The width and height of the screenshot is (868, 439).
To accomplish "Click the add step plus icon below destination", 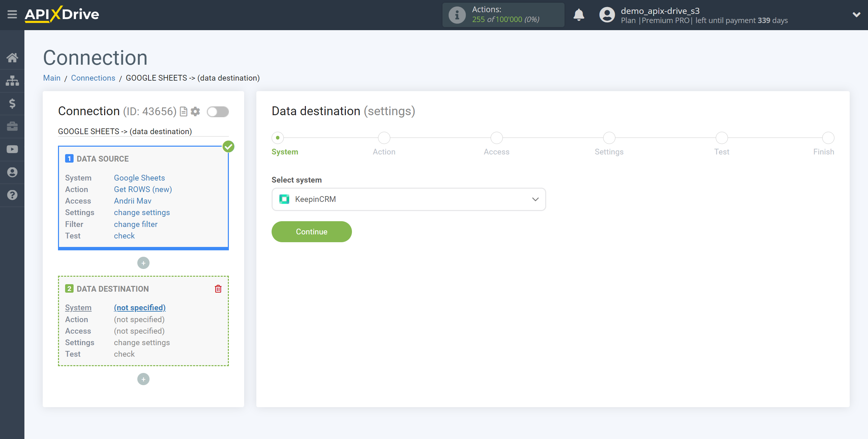I will tap(143, 379).
